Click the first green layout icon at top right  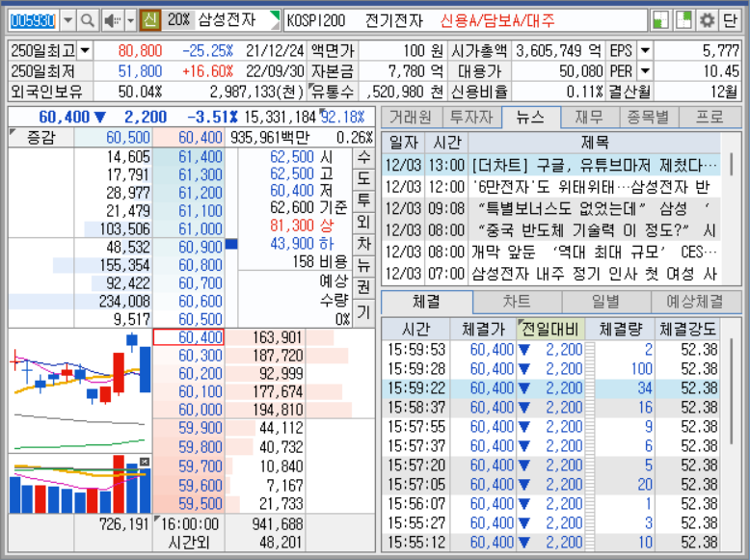660,20
